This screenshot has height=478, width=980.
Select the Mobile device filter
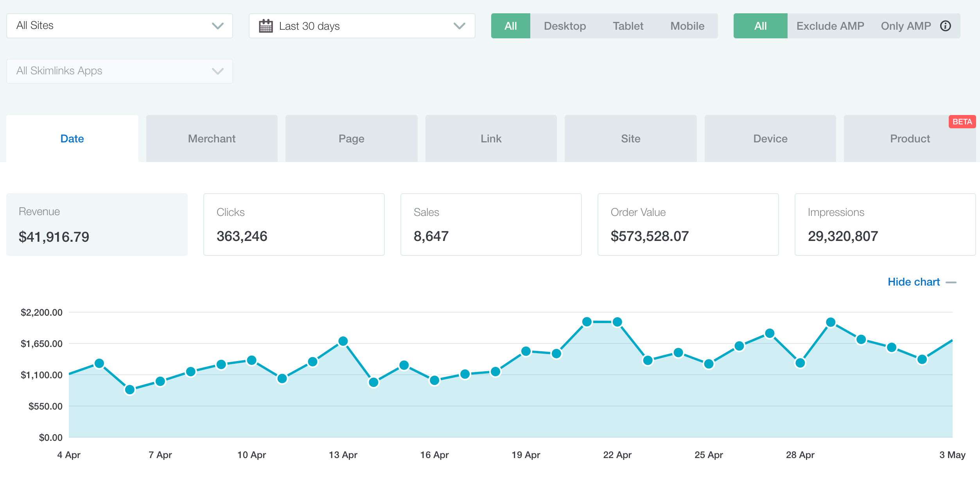(x=687, y=26)
